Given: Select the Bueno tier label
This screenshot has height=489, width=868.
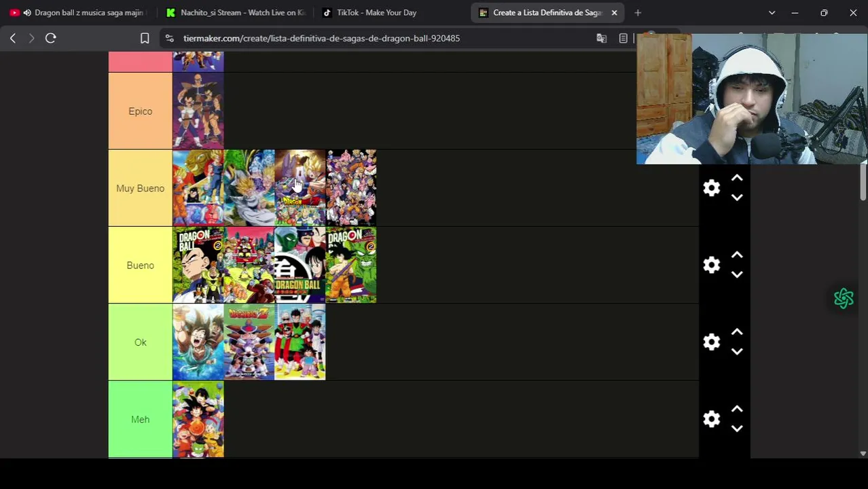Looking at the screenshot, I should tap(141, 265).
